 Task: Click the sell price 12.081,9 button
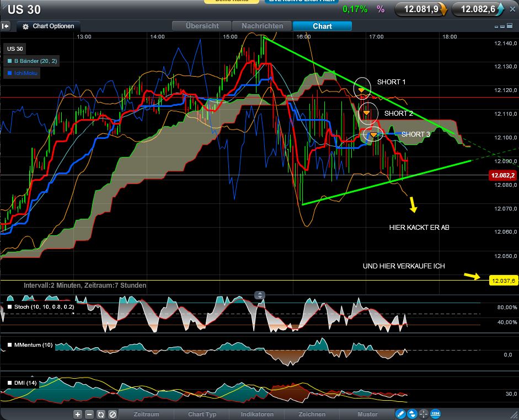point(421,9)
